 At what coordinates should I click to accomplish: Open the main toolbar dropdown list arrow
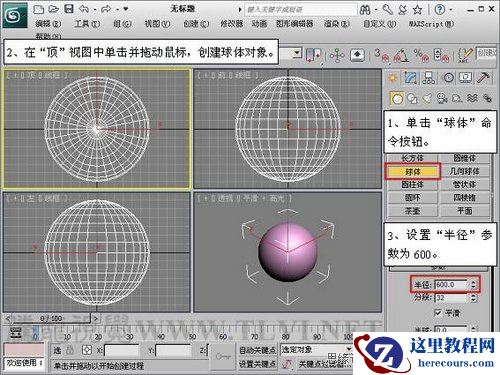click(297, 53)
